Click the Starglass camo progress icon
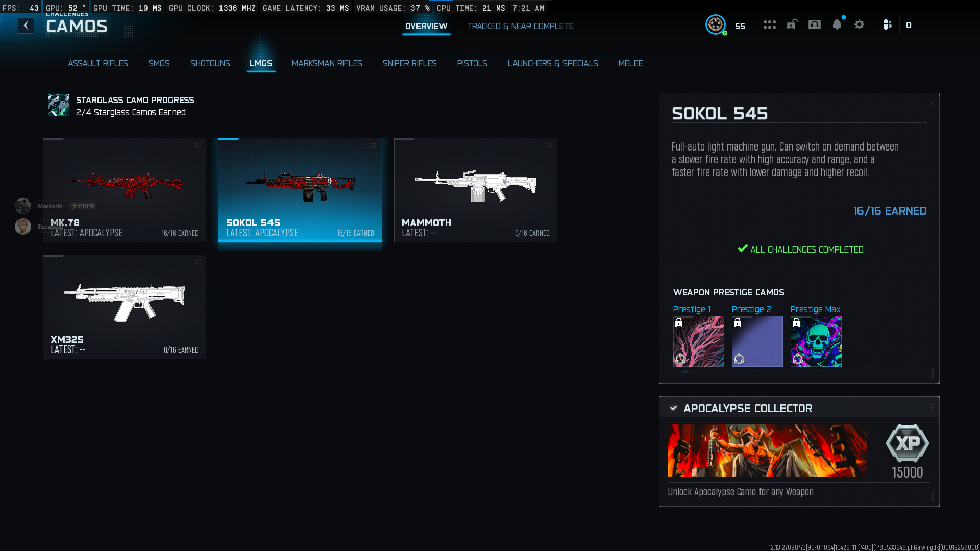The width and height of the screenshot is (980, 551). 59,105
